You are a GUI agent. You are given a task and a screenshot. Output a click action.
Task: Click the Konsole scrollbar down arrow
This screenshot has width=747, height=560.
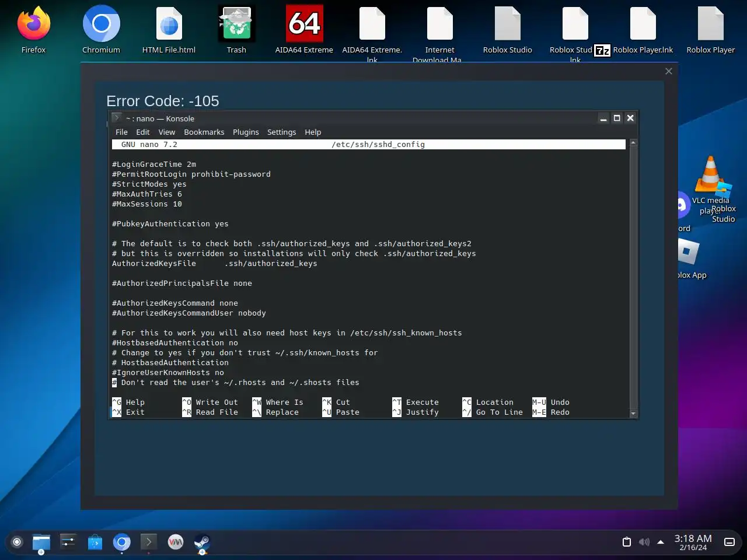[x=633, y=414]
